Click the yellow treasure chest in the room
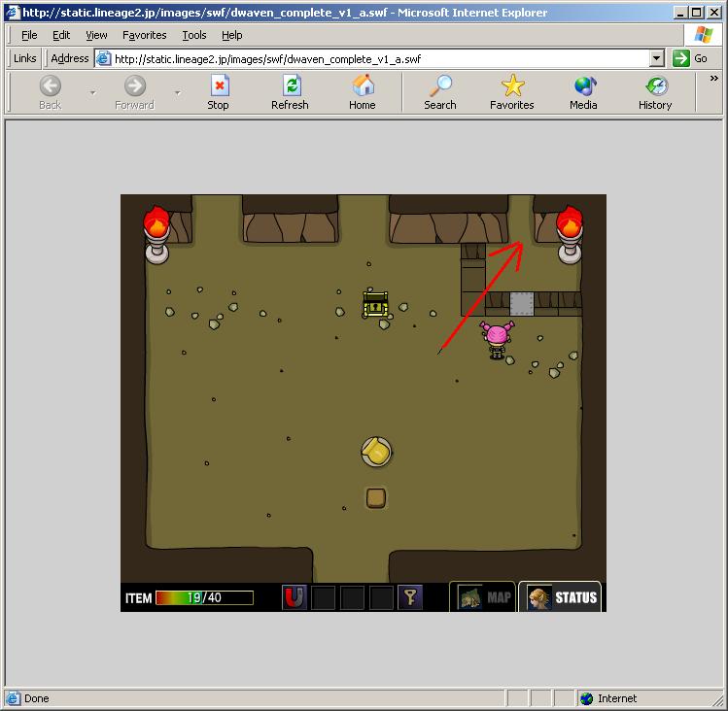 375,304
